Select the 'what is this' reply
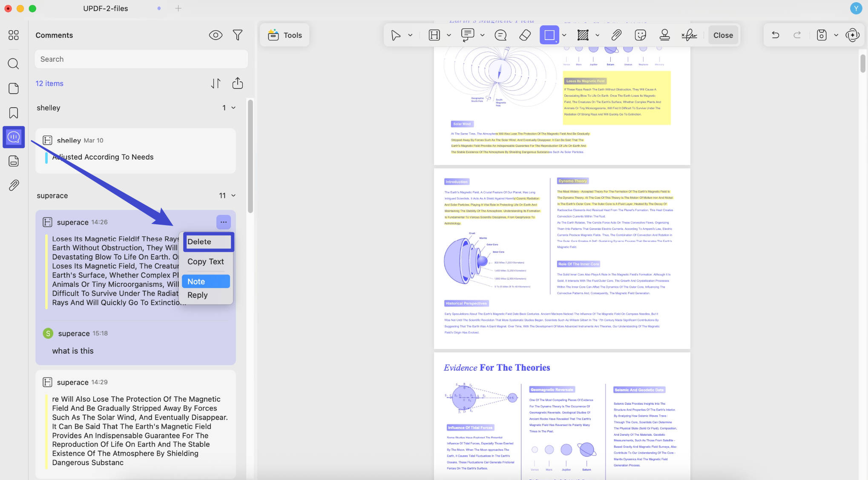Viewport: 868px width, 480px height. [73, 351]
